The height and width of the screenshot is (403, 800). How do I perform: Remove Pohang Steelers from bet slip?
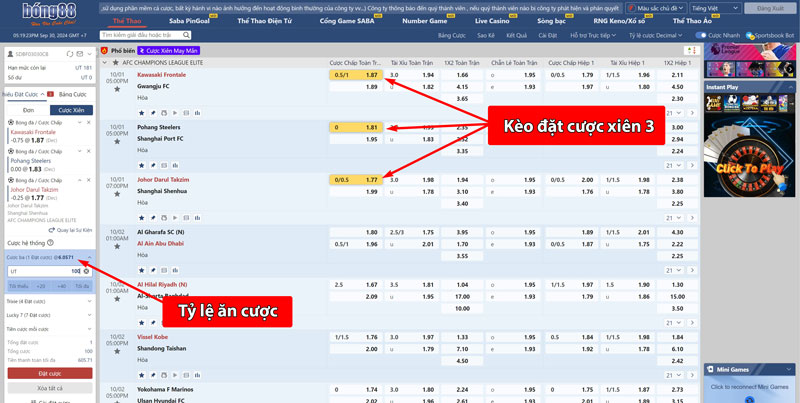(88, 152)
